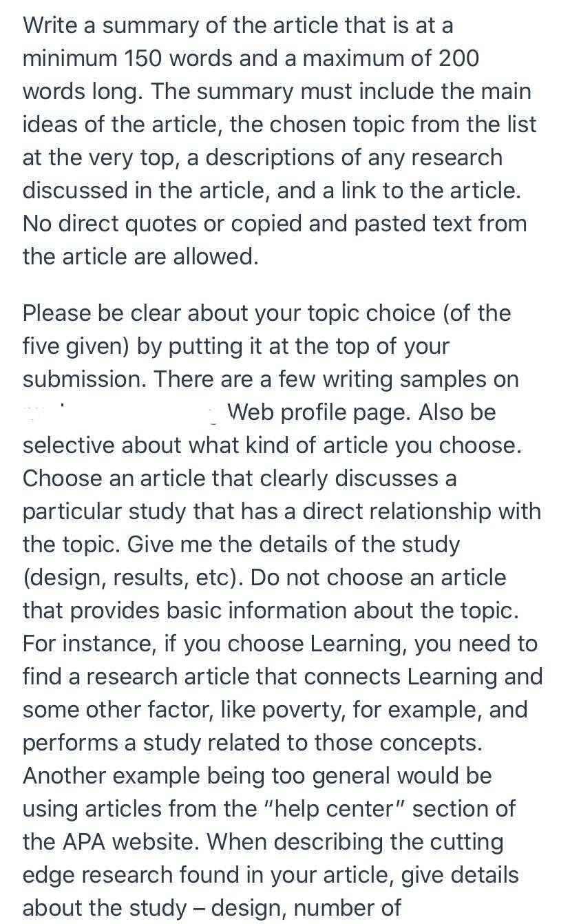Click the parenthetical "(of the five given)"
The image size is (570, 924).
pyautogui.click(x=267, y=330)
